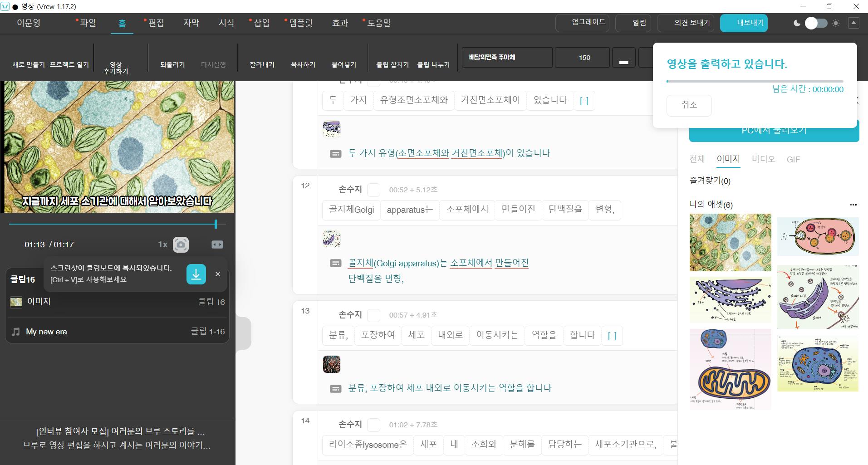
Task: Check the checkbox for clip 12
Action: click(373, 190)
